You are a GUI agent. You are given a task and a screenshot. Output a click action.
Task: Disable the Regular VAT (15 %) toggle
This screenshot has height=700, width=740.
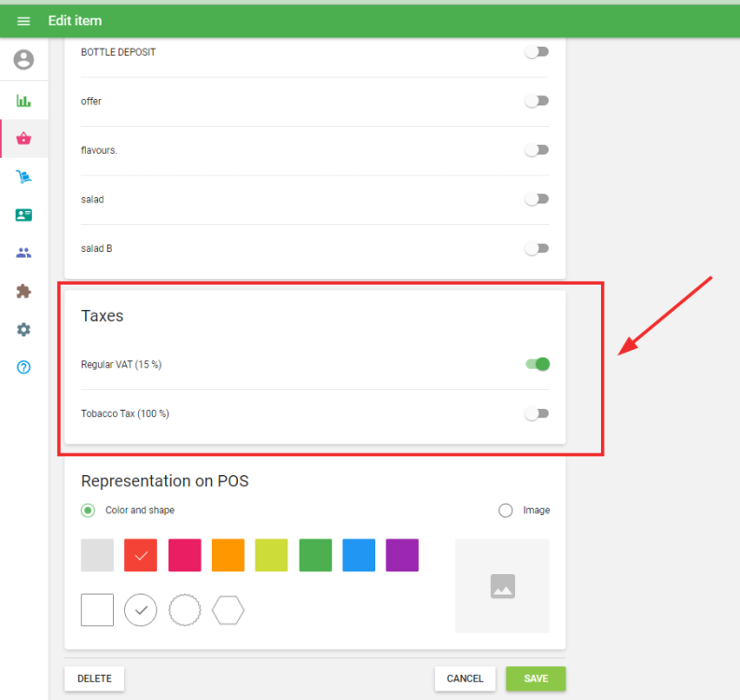pos(537,364)
